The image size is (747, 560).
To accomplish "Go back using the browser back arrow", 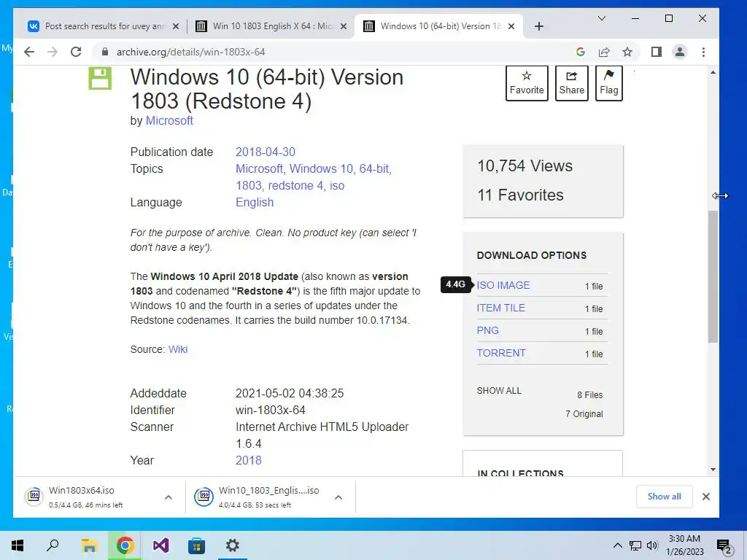I will point(29,52).
